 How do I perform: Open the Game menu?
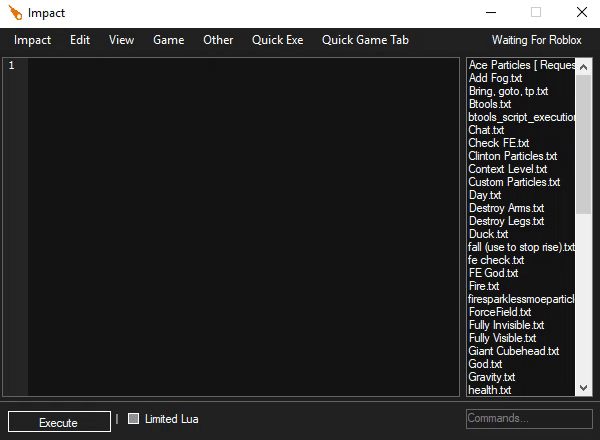click(x=168, y=40)
